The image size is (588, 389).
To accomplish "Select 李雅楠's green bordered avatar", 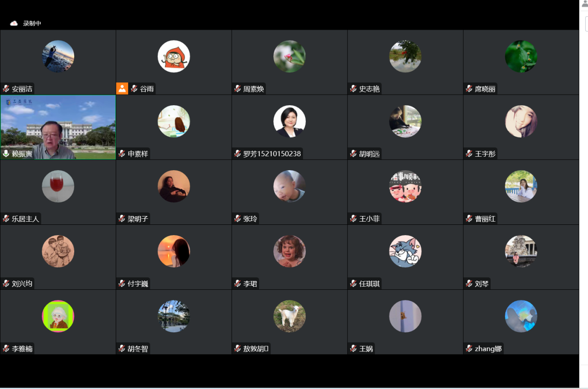I will pos(58,316).
